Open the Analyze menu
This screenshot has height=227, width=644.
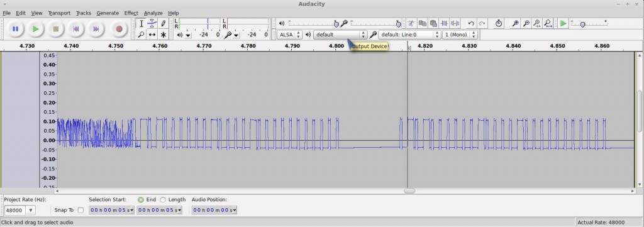153,13
